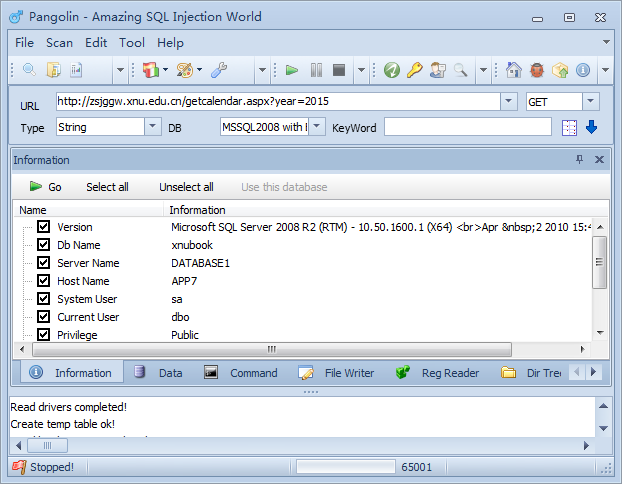This screenshot has width=622, height=484.
Task: Open the Edit menu
Action: coord(96,42)
